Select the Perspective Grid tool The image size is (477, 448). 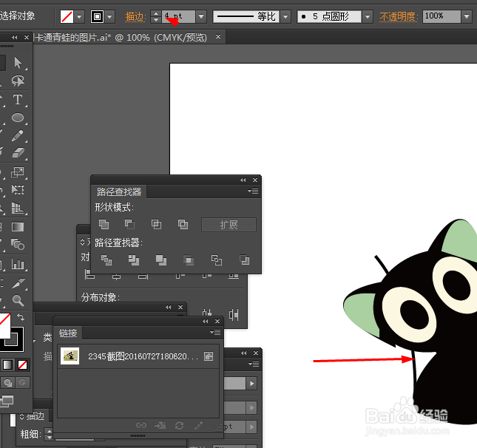[18, 208]
